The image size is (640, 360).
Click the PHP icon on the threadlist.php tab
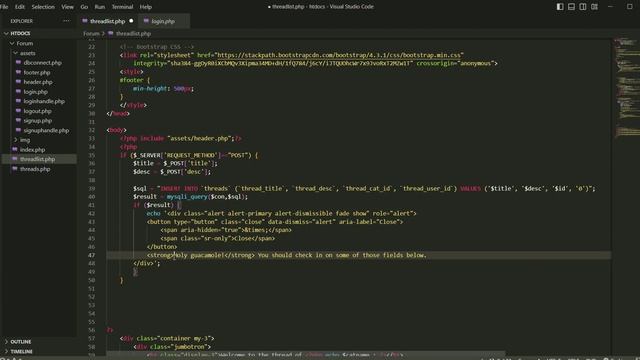coord(85,21)
